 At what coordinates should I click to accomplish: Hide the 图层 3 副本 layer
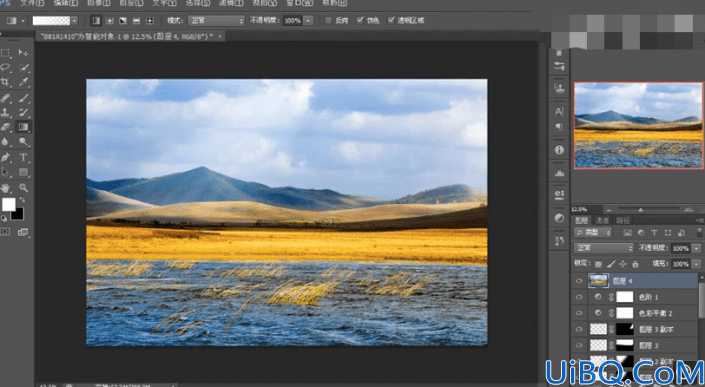point(579,329)
